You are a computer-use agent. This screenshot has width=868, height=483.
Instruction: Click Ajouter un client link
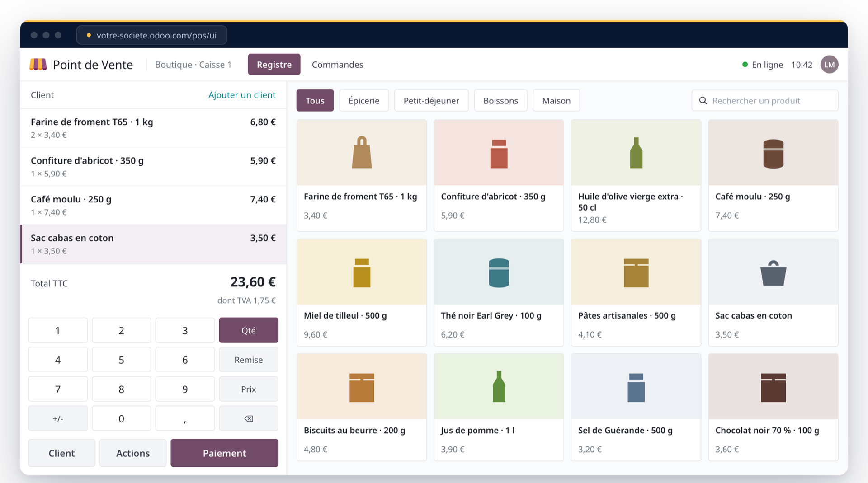[x=242, y=95]
